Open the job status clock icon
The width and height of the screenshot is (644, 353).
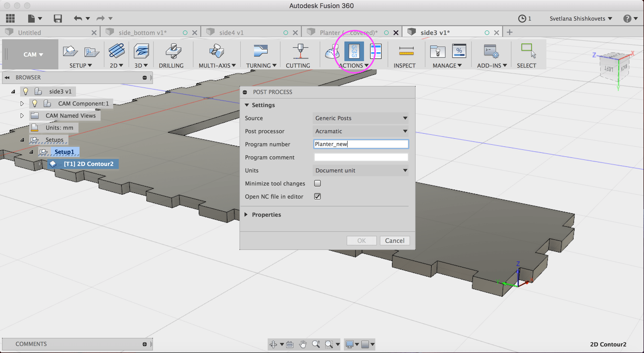click(522, 18)
